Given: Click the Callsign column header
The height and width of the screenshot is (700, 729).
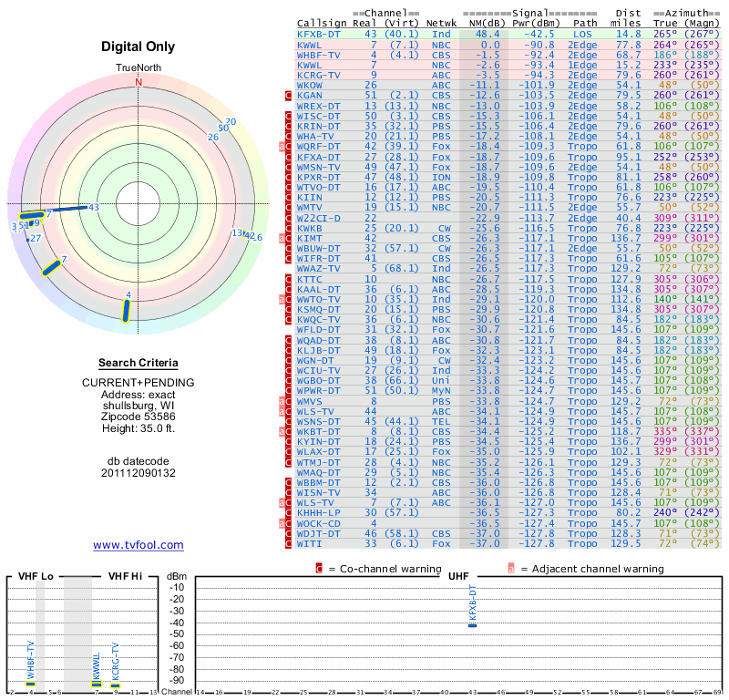Looking at the screenshot, I should click(x=322, y=23).
